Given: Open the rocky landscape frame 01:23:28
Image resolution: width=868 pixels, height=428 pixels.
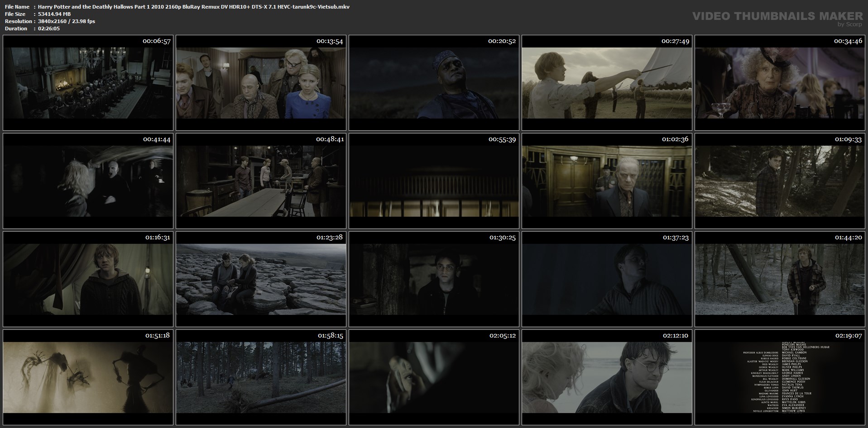Looking at the screenshot, I should coord(261,279).
